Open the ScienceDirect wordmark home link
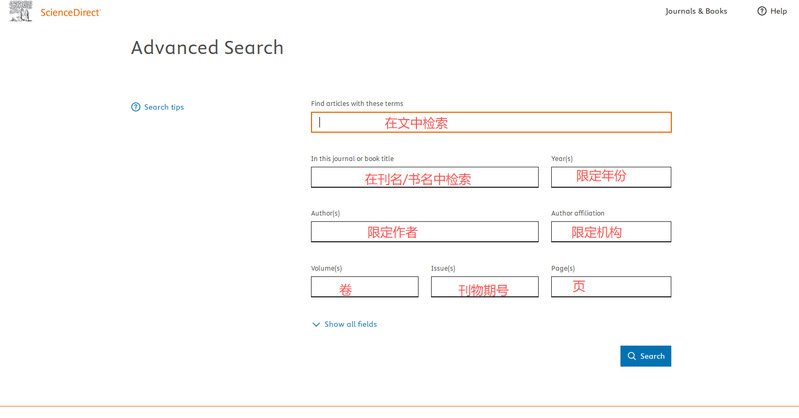Image resolution: width=799 pixels, height=418 pixels. pos(68,12)
